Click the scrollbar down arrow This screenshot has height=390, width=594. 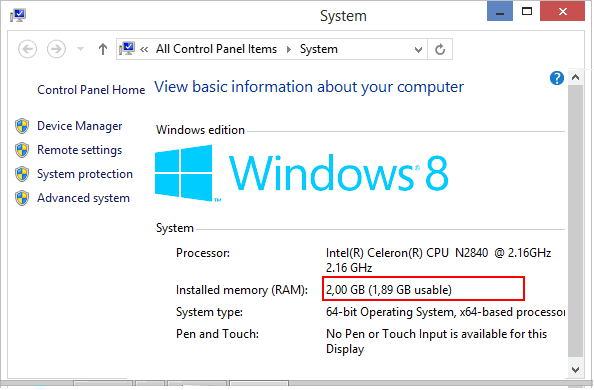[575, 370]
